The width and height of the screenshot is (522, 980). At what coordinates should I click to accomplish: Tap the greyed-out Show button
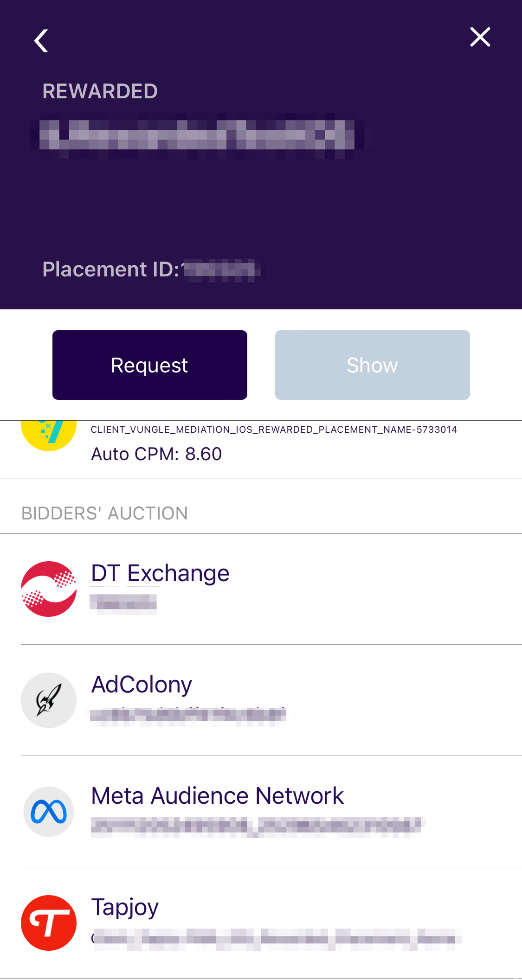coord(372,365)
